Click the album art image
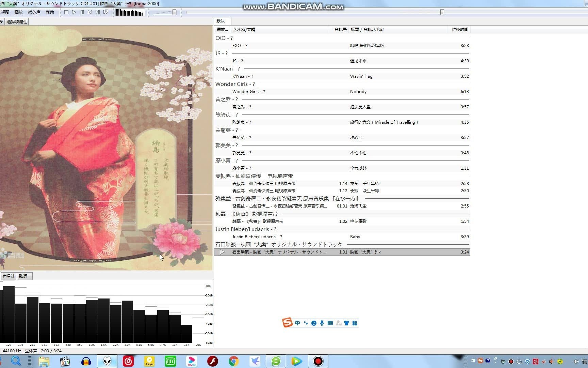 coord(106,148)
